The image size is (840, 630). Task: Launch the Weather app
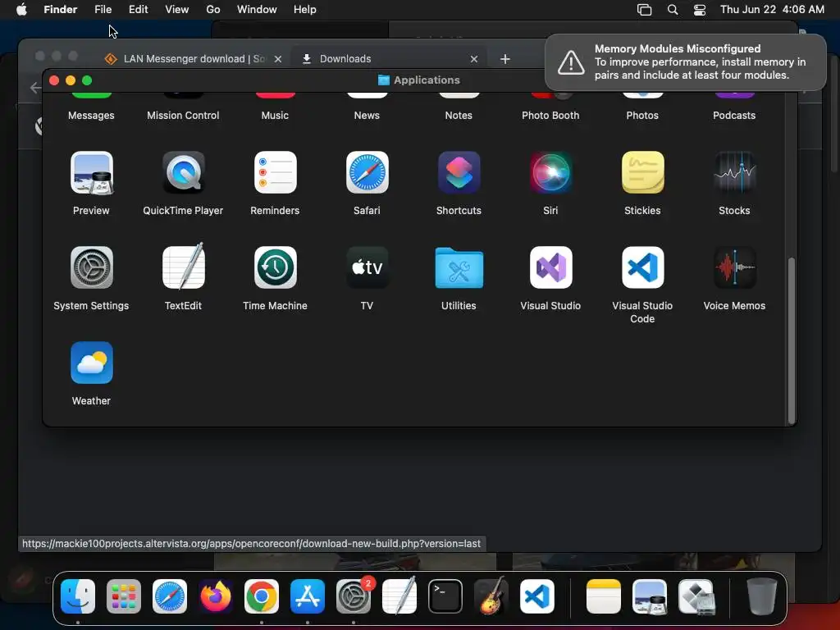point(92,363)
